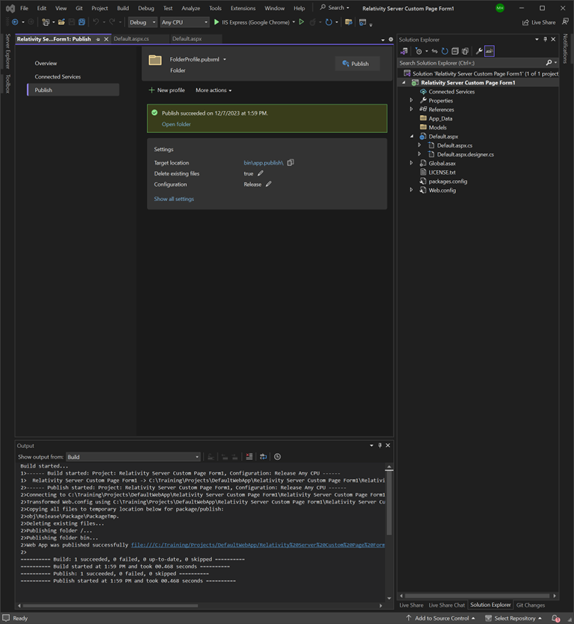This screenshot has width=574, height=624.
Task: Switch to Default.aspx tab
Action: [187, 39]
